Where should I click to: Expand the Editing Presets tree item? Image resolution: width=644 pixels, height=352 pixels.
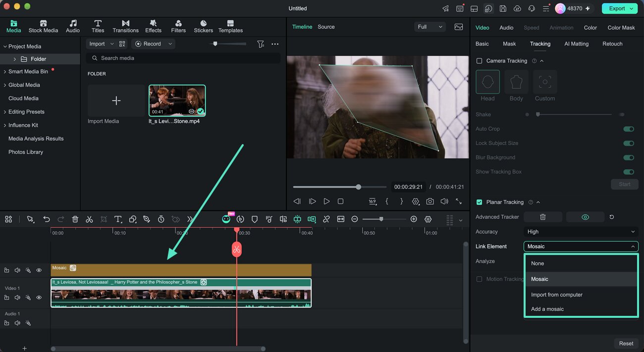click(x=5, y=112)
